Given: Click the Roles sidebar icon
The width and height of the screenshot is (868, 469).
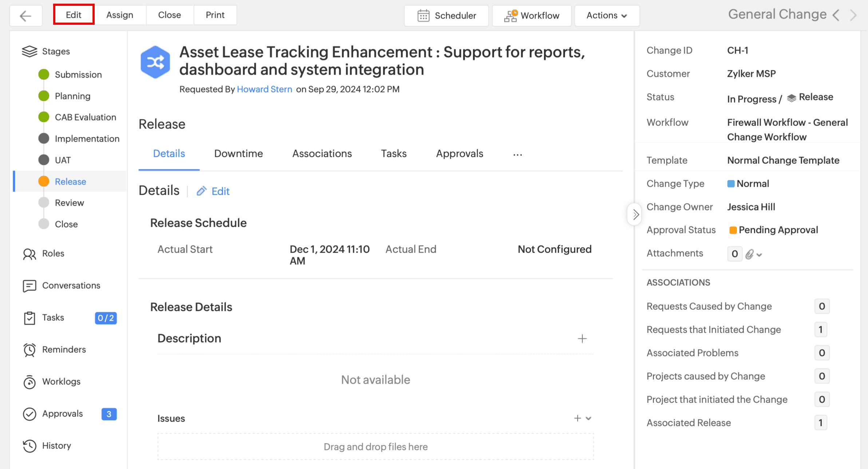Looking at the screenshot, I should tap(29, 254).
